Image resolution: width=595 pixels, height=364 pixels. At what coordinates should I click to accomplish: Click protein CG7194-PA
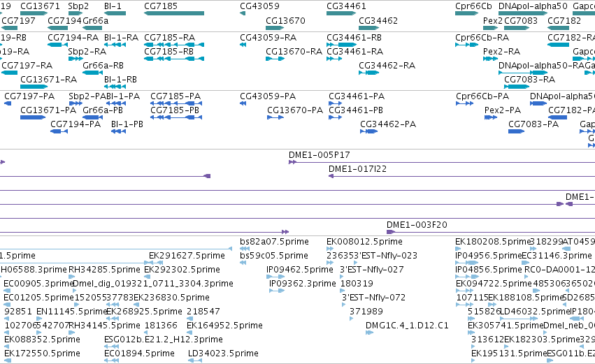pyautogui.click(x=59, y=131)
